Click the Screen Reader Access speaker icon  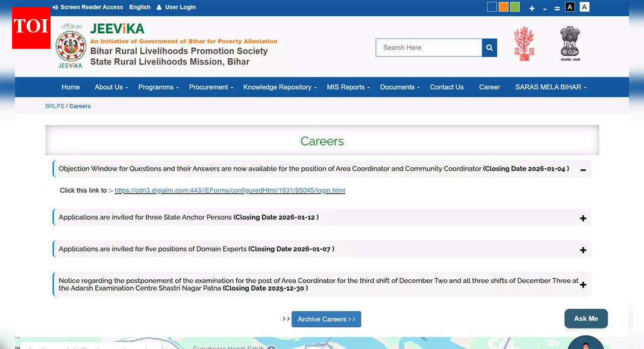click(55, 7)
